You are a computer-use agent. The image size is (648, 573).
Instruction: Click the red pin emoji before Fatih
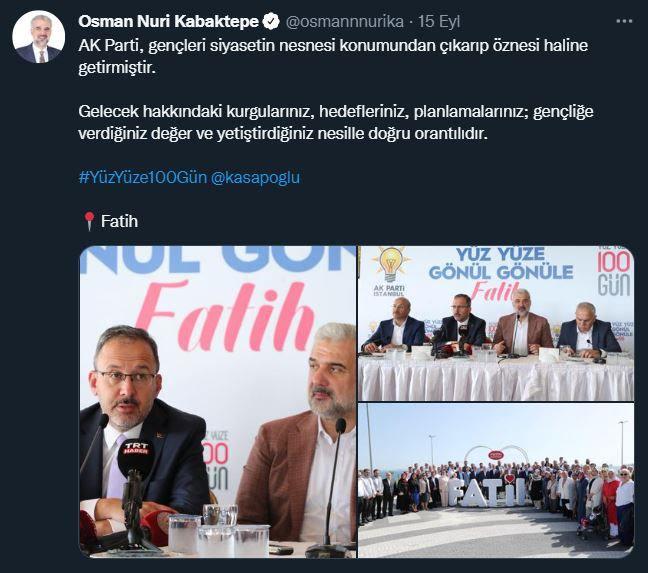click(89, 221)
